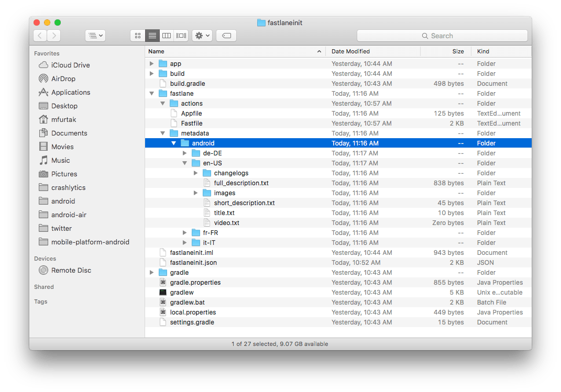Open the Arrange view dropdown

tap(95, 35)
